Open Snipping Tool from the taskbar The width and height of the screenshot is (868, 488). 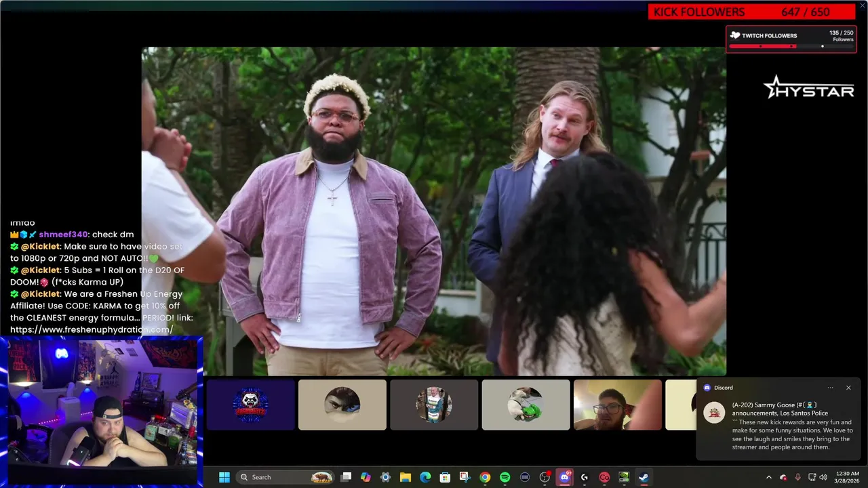465,477
